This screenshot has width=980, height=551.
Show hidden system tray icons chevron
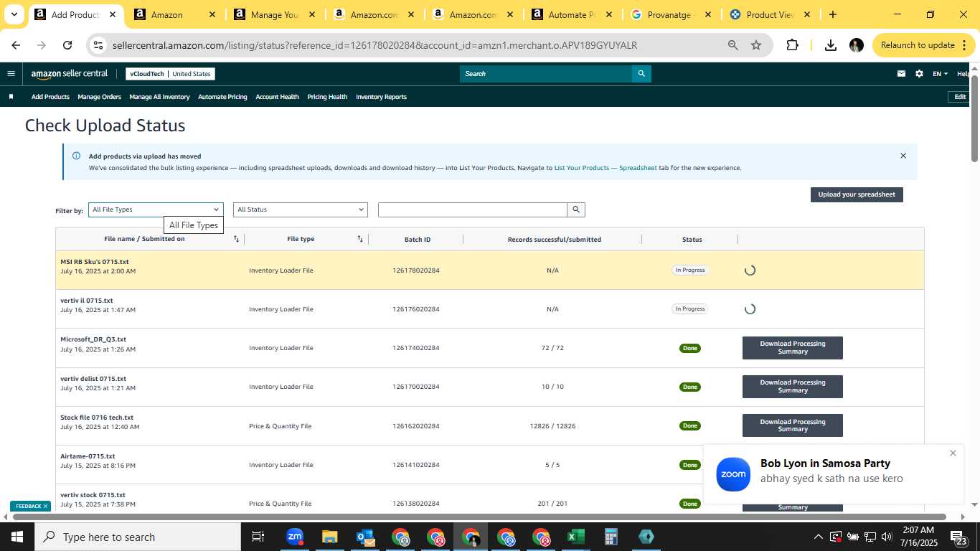818,537
